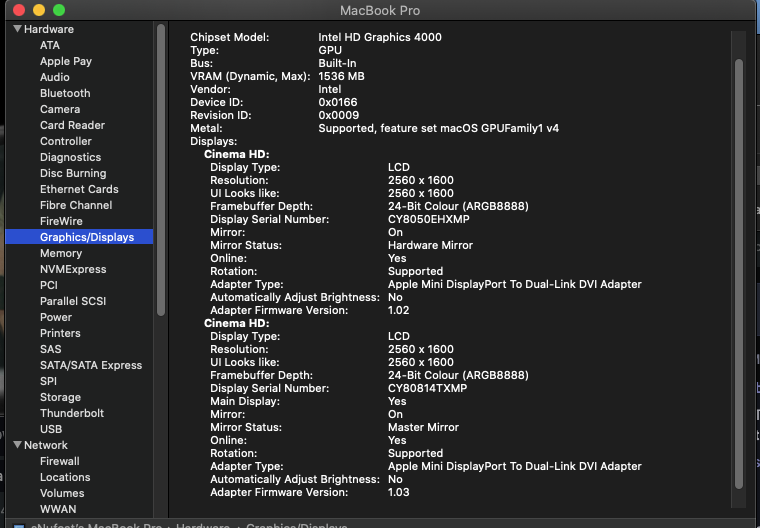Select Disc Burning entry
This screenshot has height=528, width=760.
(73, 173)
